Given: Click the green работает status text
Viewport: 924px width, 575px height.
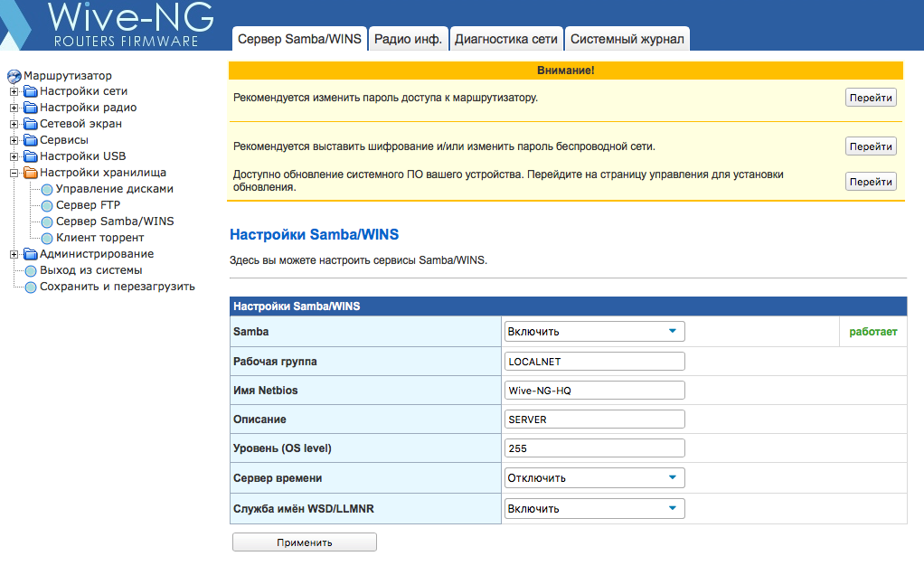Looking at the screenshot, I should (x=873, y=332).
